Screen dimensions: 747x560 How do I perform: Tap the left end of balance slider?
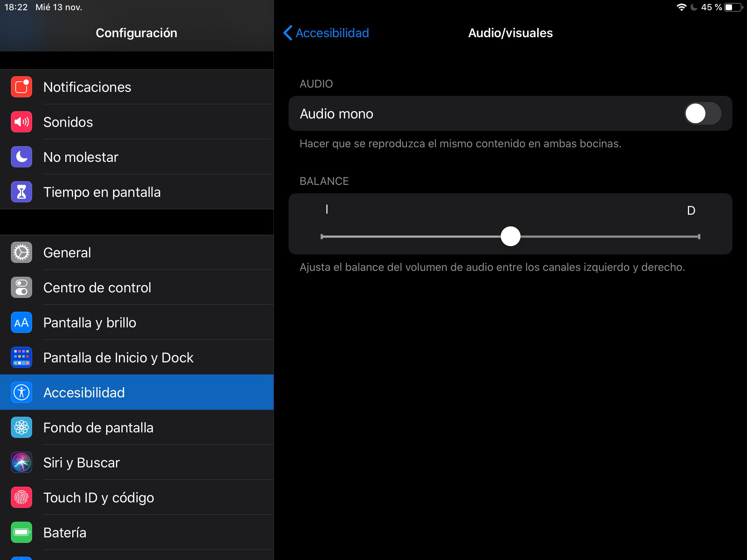click(322, 237)
